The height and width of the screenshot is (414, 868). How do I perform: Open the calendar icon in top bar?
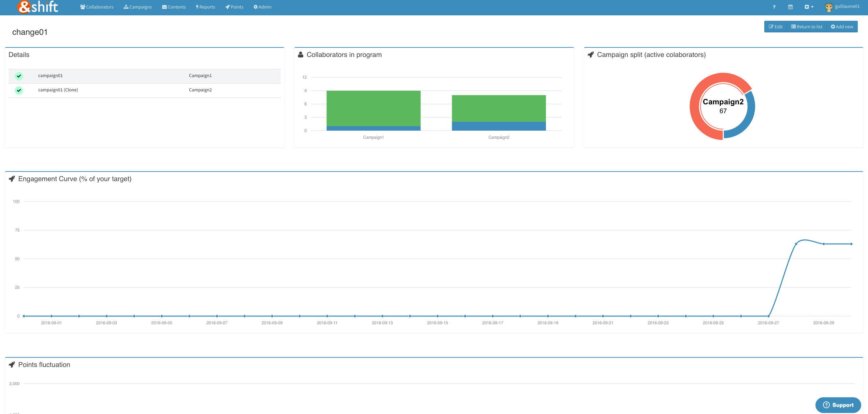pos(790,7)
